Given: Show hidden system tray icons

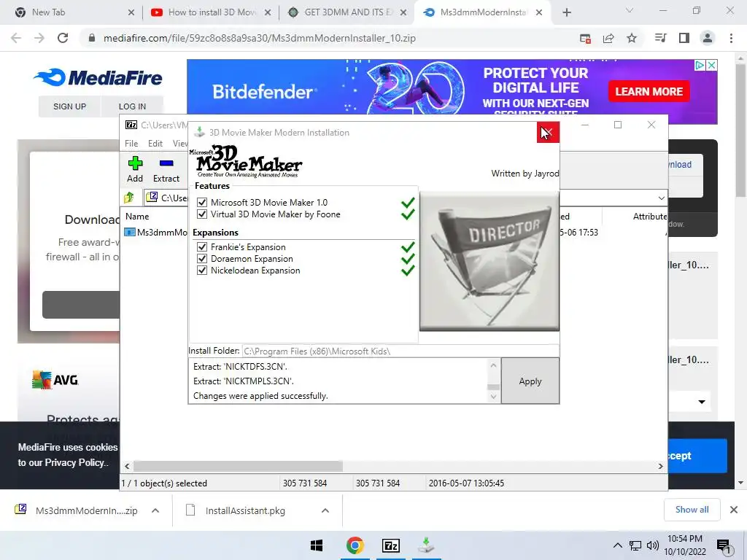Looking at the screenshot, I should coord(617,545).
